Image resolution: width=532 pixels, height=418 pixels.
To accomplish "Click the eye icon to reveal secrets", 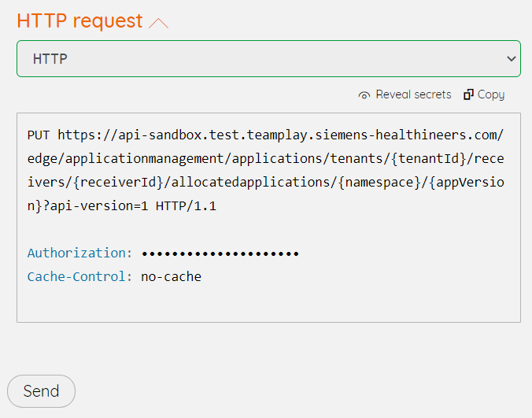I will 364,95.
